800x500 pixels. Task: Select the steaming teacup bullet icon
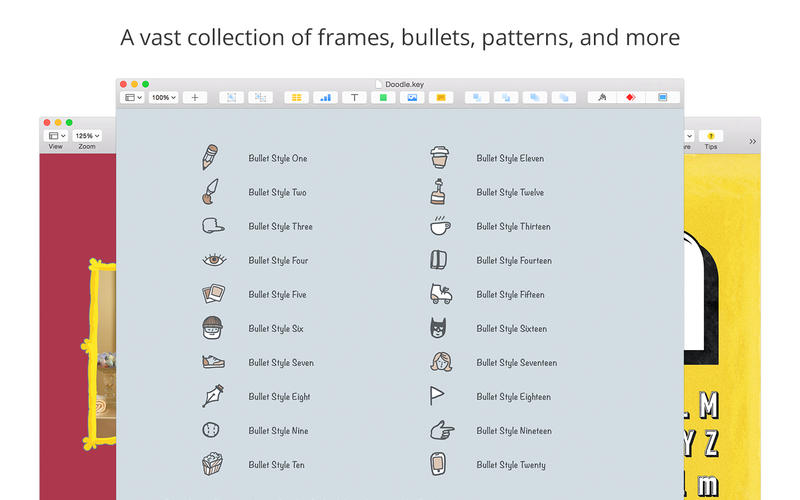pyautogui.click(x=440, y=226)
